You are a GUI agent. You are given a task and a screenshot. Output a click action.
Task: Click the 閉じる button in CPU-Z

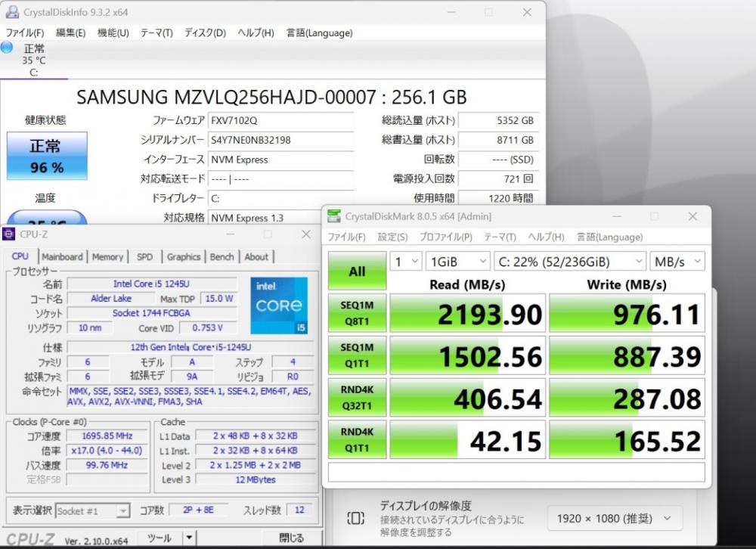coord(292,538)
